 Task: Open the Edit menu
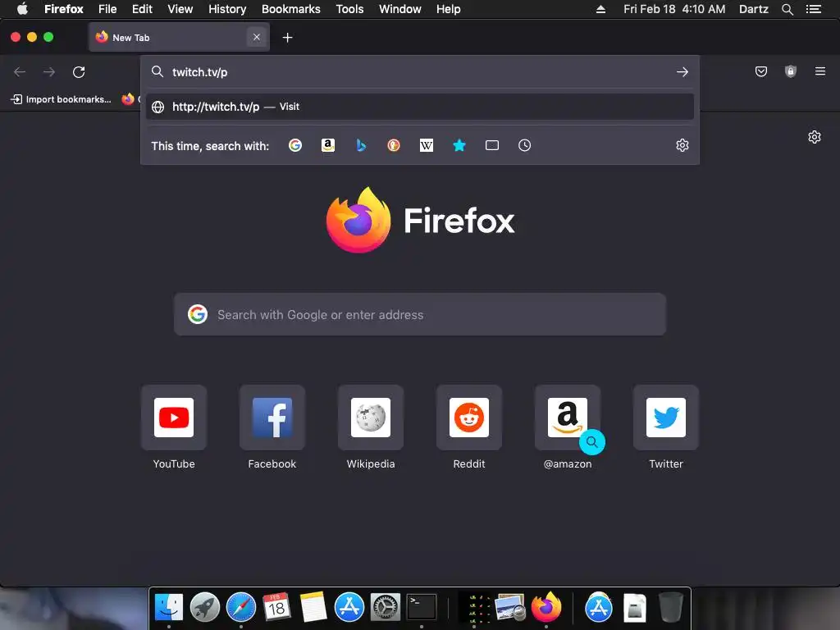pyautogui.click(x=142, y=9)
